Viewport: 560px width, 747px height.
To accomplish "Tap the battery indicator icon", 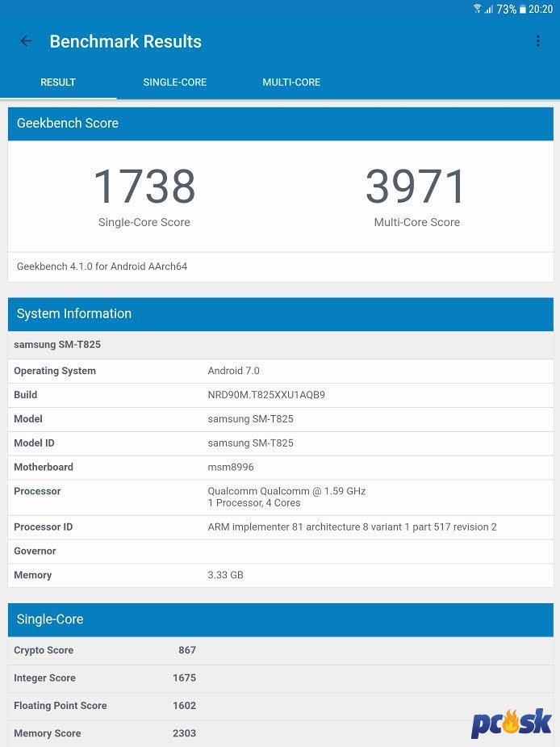I will point(523,9).
